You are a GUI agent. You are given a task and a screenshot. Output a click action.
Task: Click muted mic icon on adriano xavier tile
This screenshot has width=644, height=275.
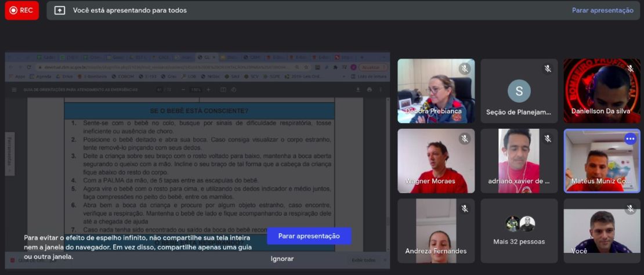point(548,139)
